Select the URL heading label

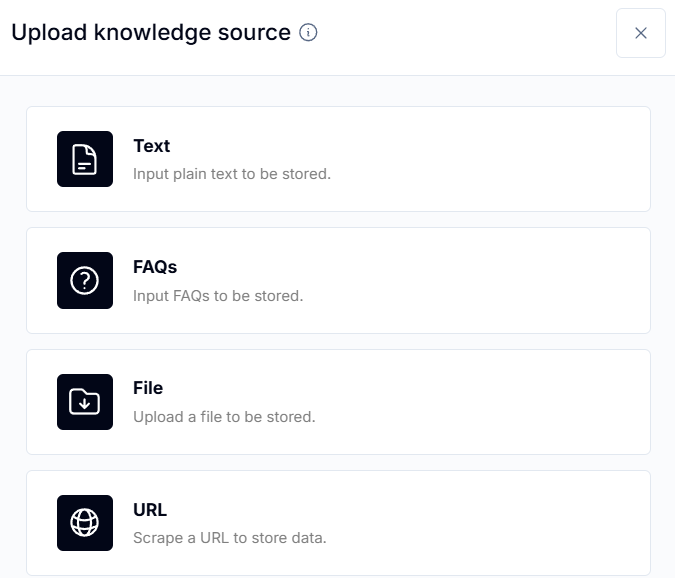150,510
